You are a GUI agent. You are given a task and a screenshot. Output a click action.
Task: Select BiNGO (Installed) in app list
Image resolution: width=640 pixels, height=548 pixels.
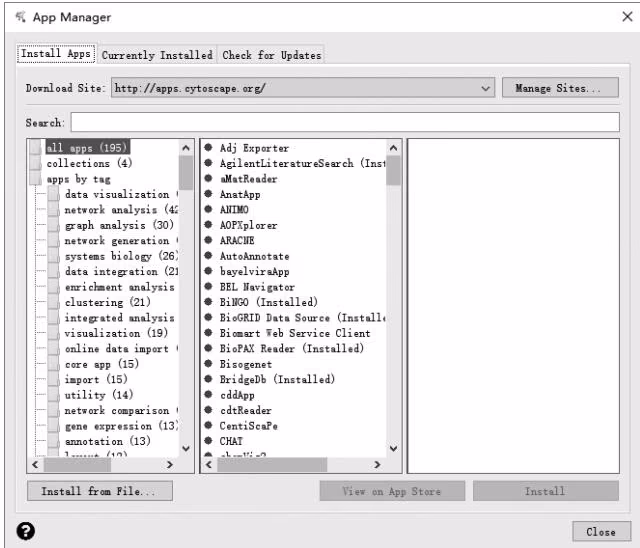click(269, 302)
